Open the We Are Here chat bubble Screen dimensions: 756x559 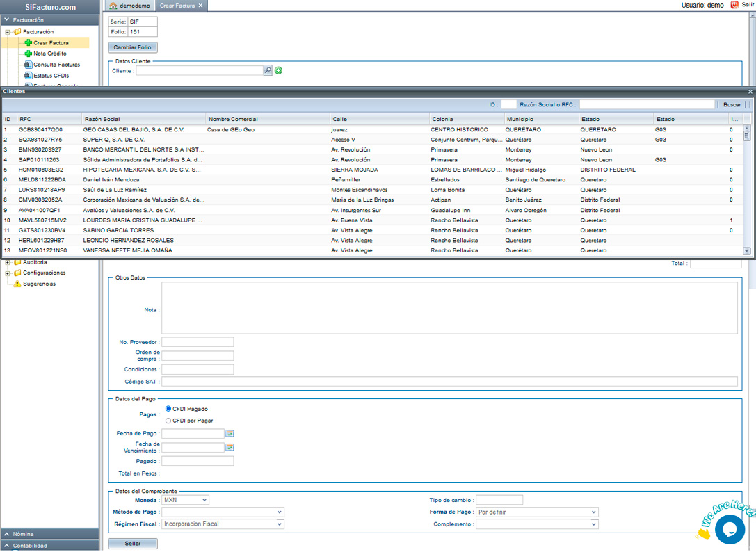[730, 528]
